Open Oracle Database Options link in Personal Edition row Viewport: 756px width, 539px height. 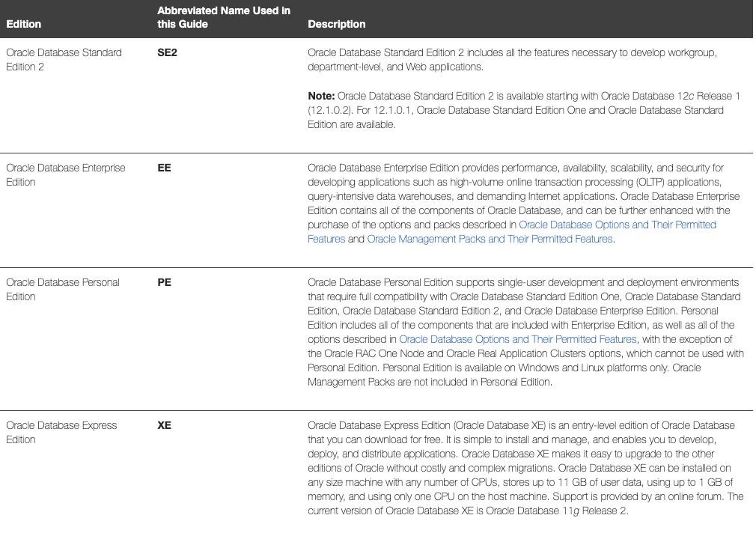pos(518,339)
